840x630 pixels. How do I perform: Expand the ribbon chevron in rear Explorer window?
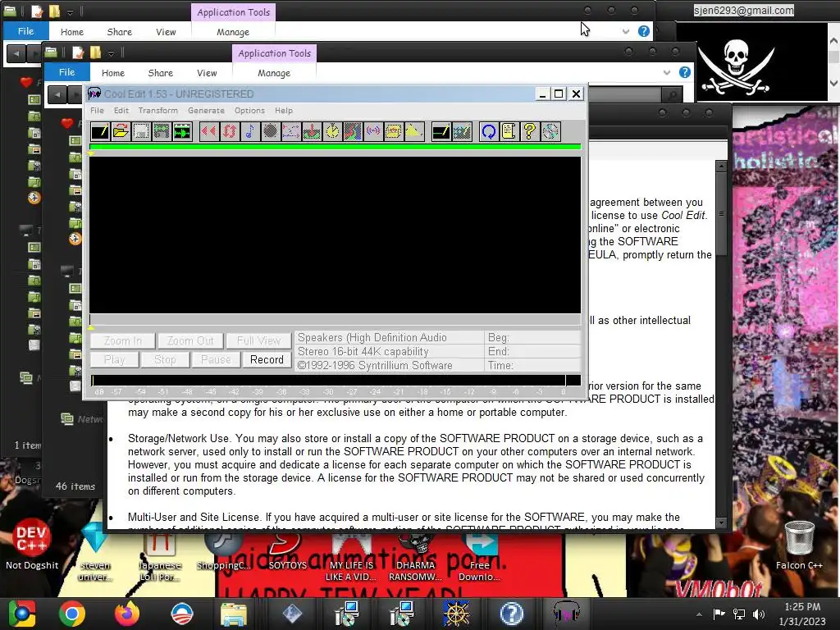(x=625, y=32)
